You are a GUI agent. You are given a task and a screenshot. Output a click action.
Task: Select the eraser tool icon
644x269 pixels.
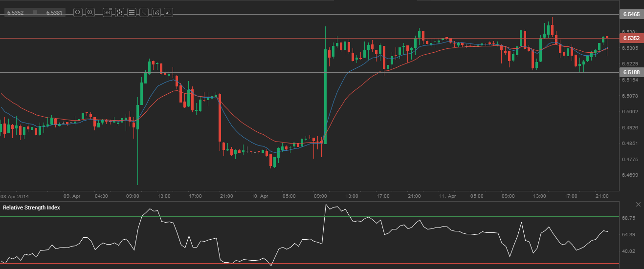[168, 13]
